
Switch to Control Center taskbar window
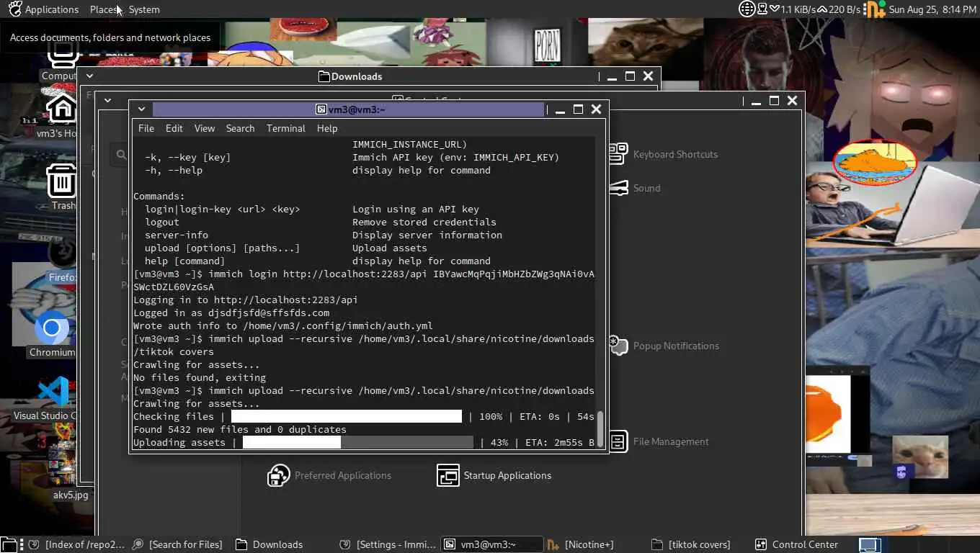(x=796, y=544)
